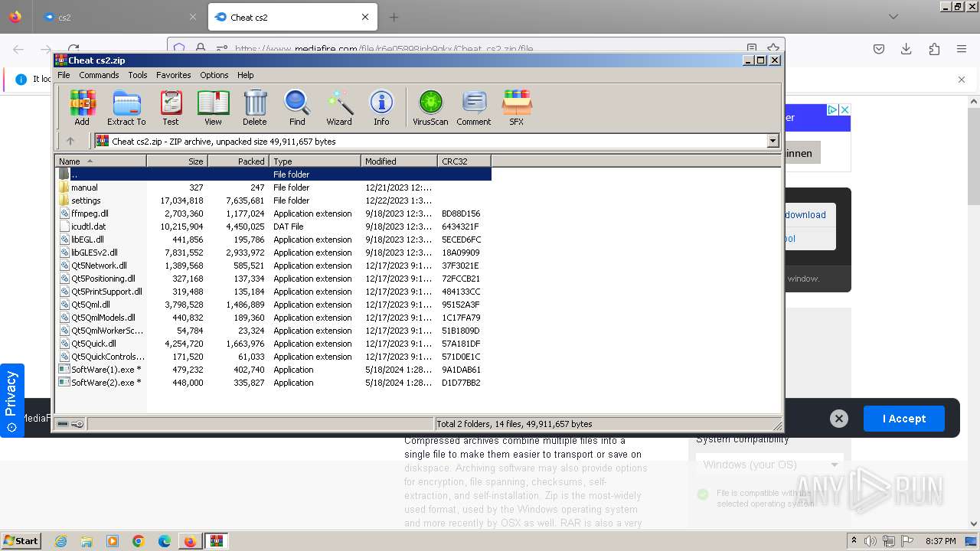Run the Test archive tool
This screenshot has height=551, width=980.
click(x=171, y=108)
